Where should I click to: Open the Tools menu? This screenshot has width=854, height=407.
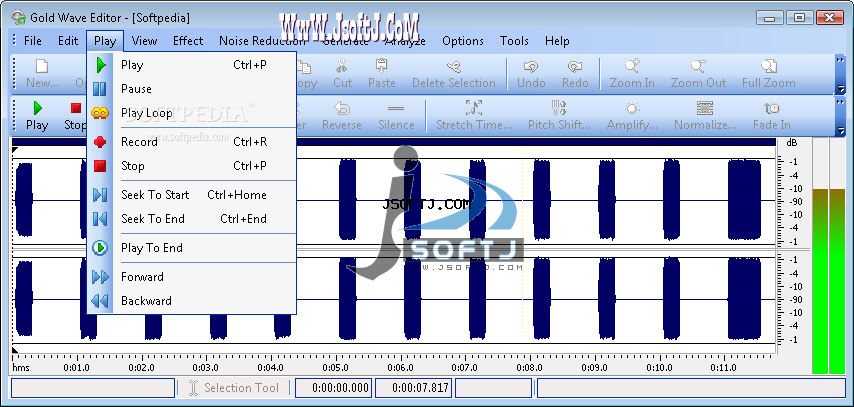(514, 41)
